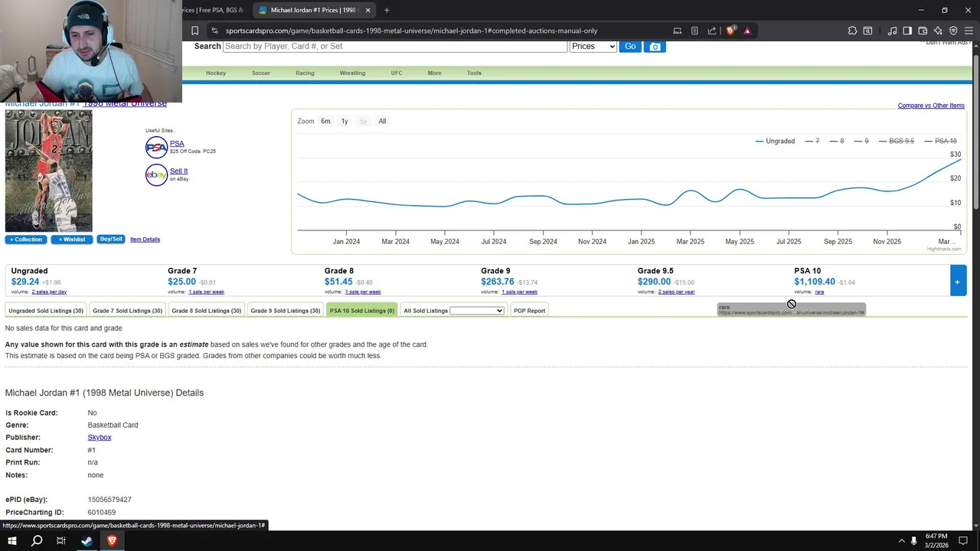Open the Brave Wallet icon

923,31
